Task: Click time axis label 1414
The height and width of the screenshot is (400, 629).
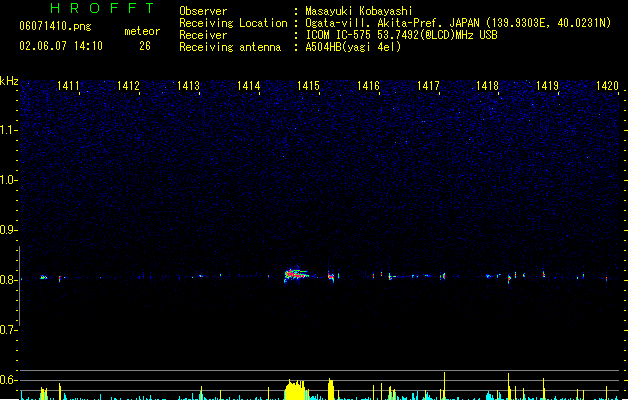Action: [248, 86]
